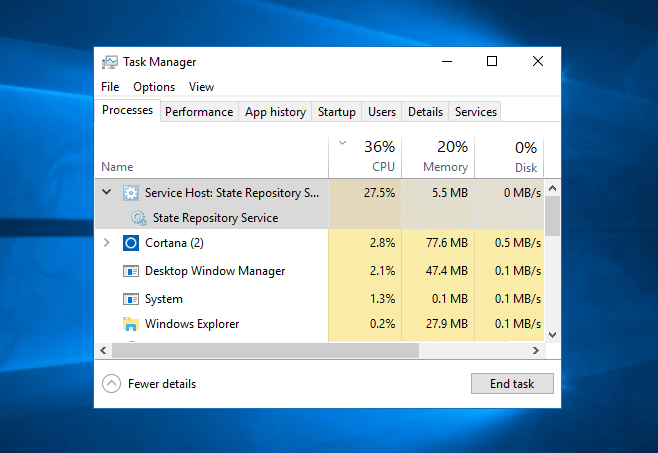The height and width of the screenshot is (453, 658).
Task: Expand the Cortana (2) process group
Action: tap(107, 243)
